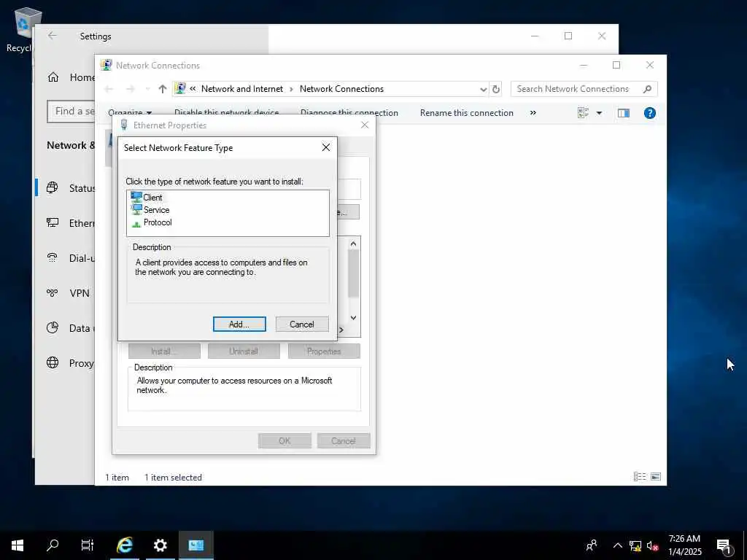The height and width of the screenshot is (560, 747).
Task: Click the scroll down arrow in Ethernet Properties list
Action: [x=353, y=318]
